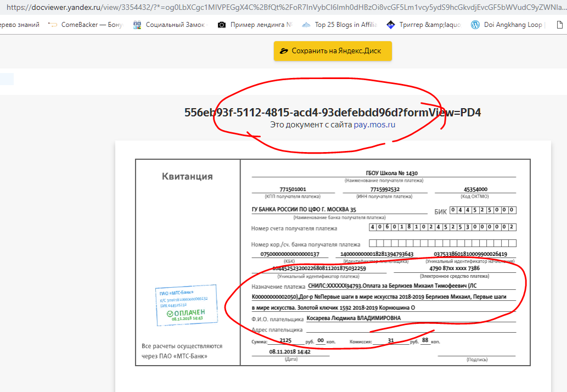
Task: Open the Триггер bookmark
Action: pos(424,25)
